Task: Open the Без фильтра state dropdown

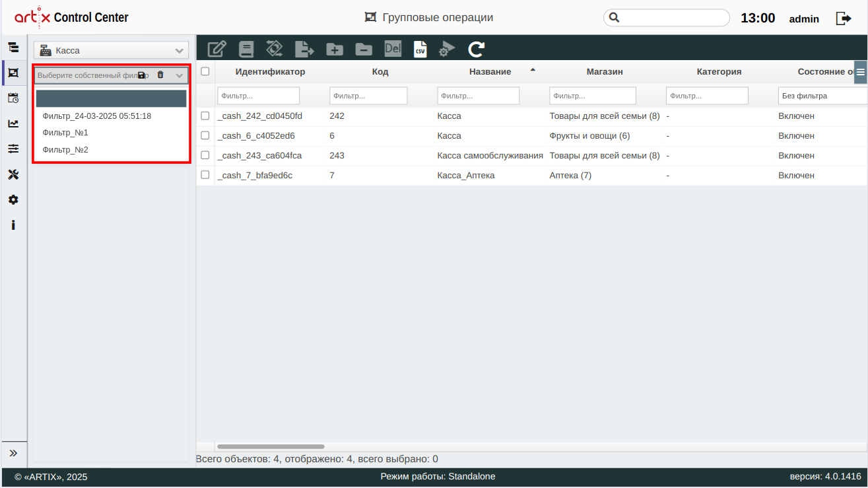Action: (822, 96)
